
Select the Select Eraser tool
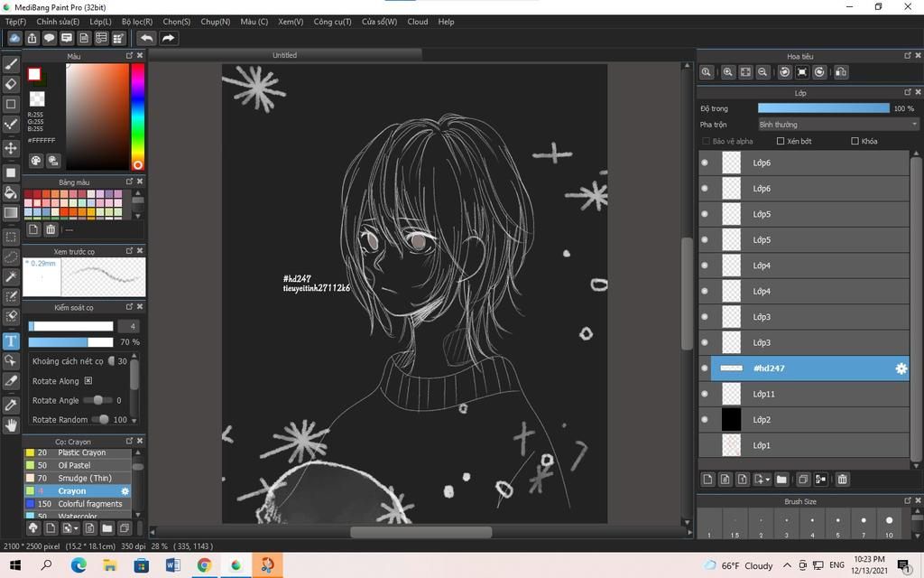coord(11,316)
